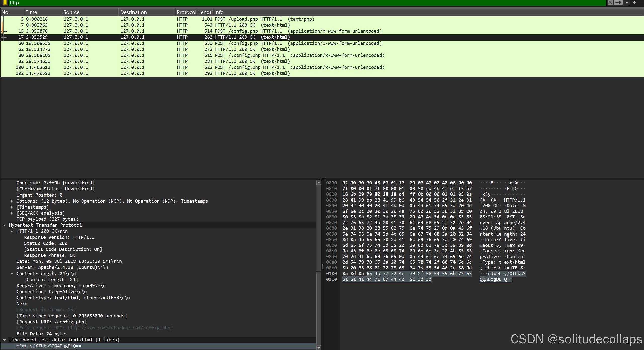The width and height of the screenshot is (644, 350).
Task: Collapse Line-based text data section
Action: point(4,340)
